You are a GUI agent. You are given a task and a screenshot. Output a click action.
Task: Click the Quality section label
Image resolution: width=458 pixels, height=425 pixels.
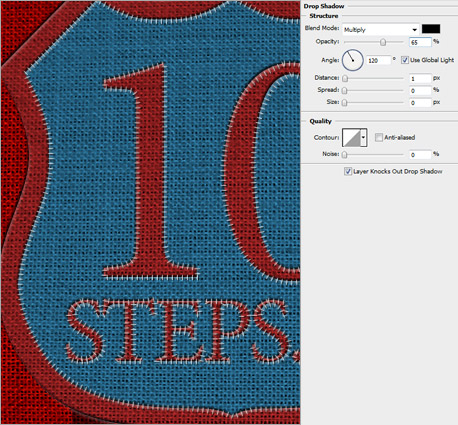tap(321, 121)
